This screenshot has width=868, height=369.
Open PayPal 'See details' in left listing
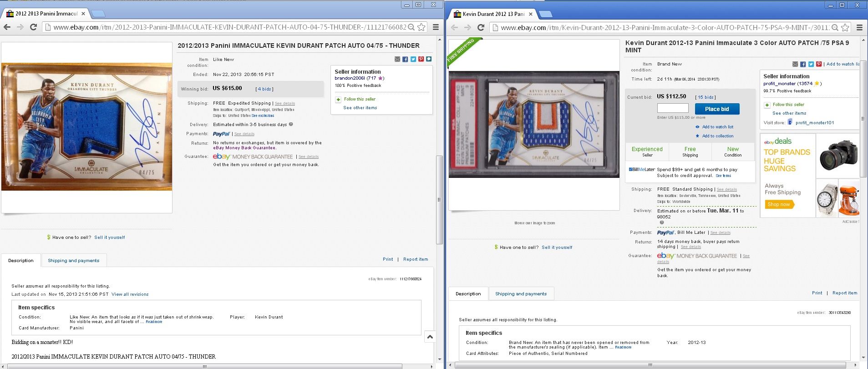244,134
